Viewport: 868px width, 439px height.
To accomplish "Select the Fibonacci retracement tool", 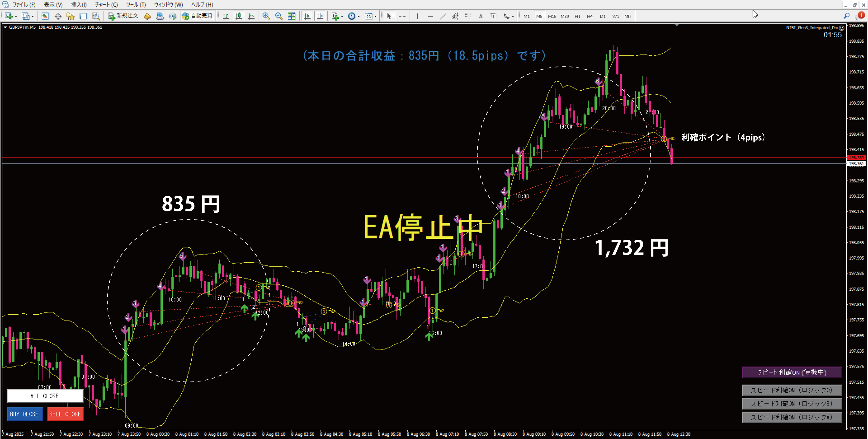I will 468,16.
